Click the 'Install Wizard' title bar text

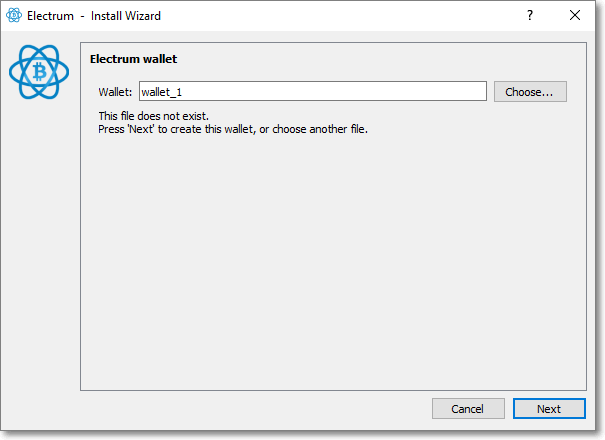click(x=126, y=16)
